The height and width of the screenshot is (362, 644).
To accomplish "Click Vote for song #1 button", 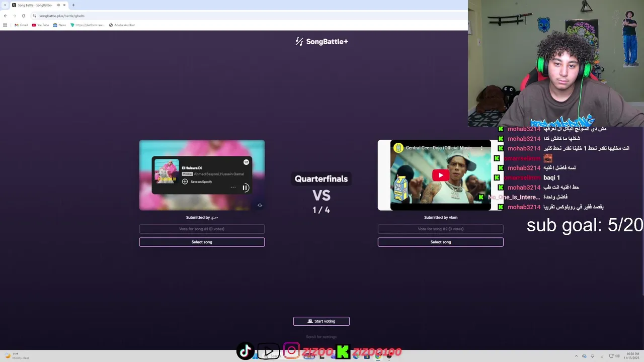I will point(202,229).
